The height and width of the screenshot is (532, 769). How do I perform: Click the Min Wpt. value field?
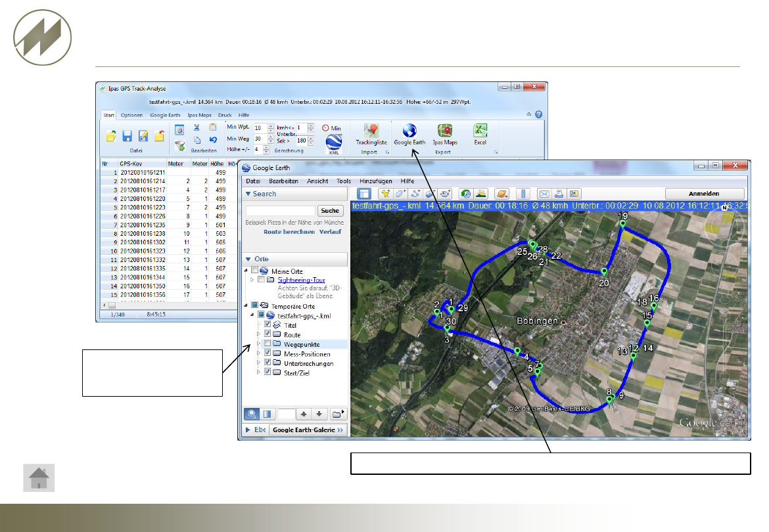260,128
